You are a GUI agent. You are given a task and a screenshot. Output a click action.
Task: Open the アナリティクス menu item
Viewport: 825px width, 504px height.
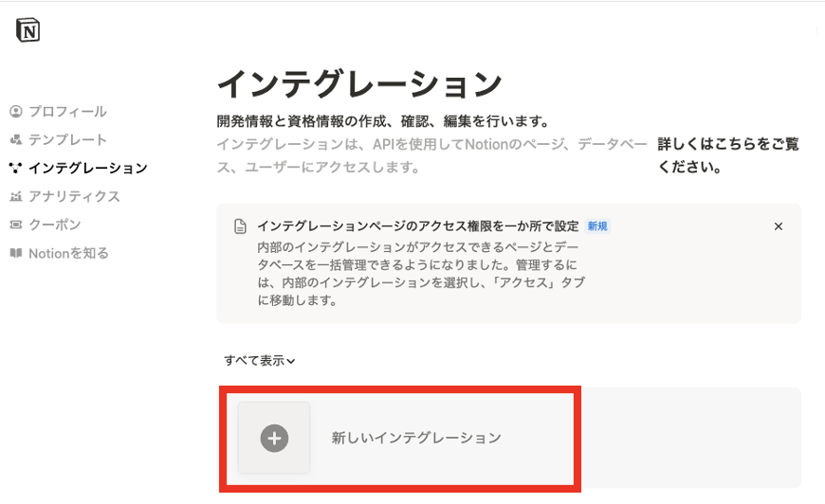coord(74,197)
